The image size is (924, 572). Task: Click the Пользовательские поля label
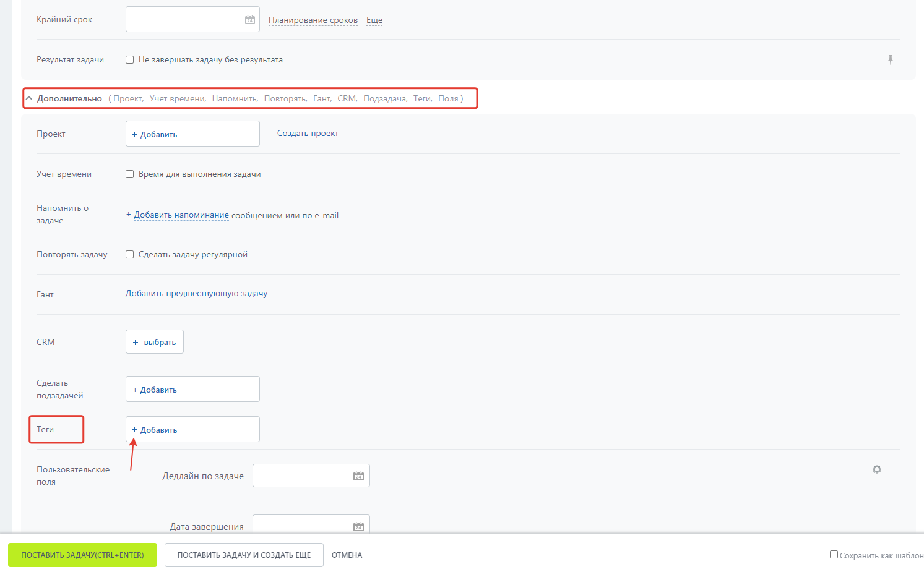(x=73, y=476)
